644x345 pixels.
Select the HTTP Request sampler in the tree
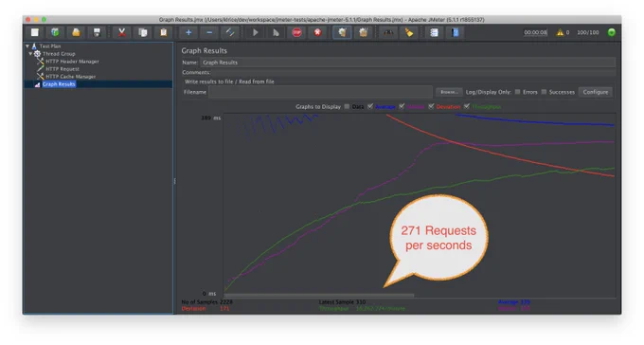tap(63, 69)
